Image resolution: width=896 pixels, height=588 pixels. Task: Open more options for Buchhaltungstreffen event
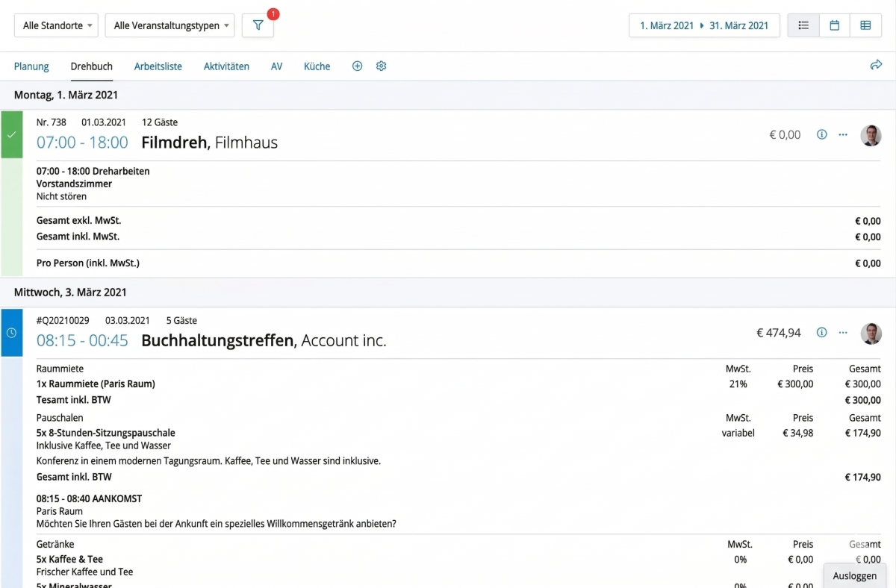pyautogui.click(x=843, y=333)
